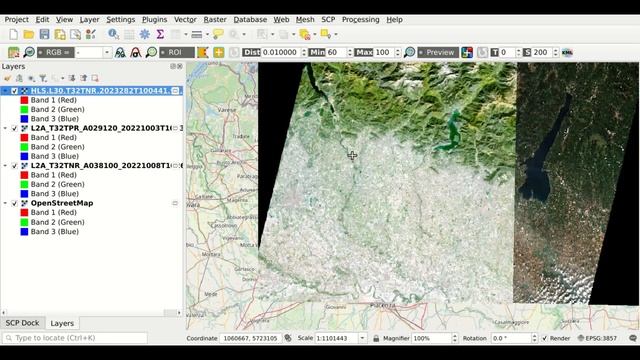
Task: Open layer styling panel in Layers toolbar
Action: click(7, 78)
